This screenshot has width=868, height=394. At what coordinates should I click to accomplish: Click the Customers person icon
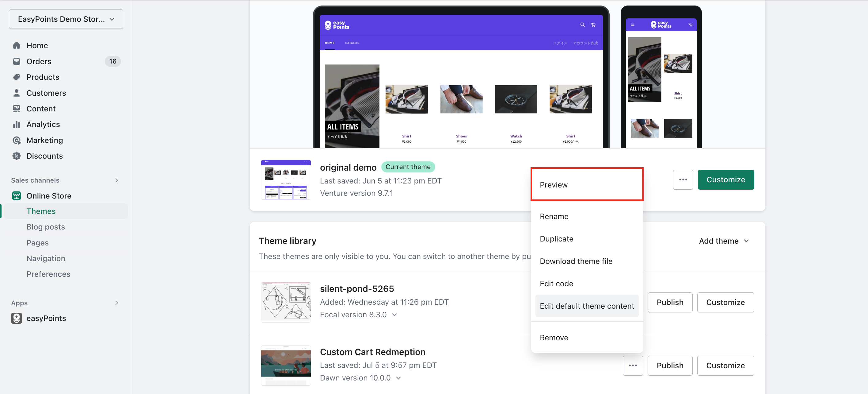coord(17,93)
